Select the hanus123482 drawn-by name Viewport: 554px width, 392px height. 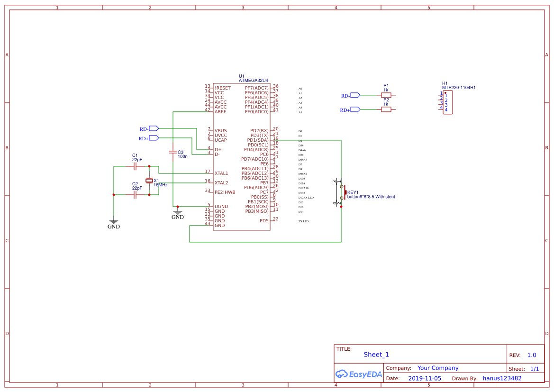[x=502, y=378]
